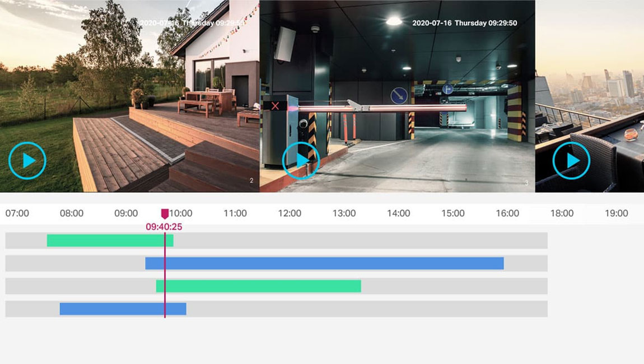This screenshot has width=644, height=364.
Task: Jump to 18:00 on the timeline ruler
Action: click(x=562, y=213)
